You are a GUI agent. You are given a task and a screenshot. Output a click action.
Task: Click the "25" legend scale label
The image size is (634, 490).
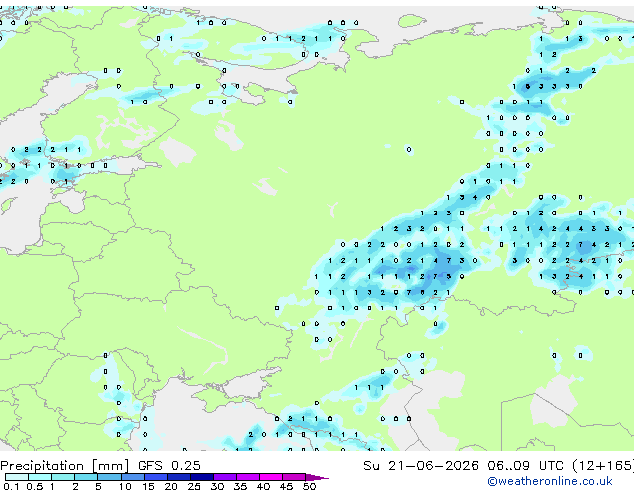tap(194, 486)
